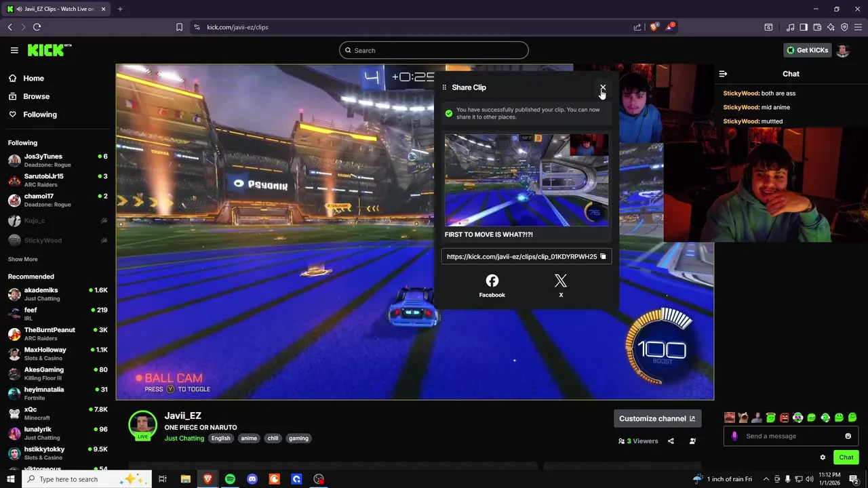Open the user profile avatar menu

coord(843,50)
